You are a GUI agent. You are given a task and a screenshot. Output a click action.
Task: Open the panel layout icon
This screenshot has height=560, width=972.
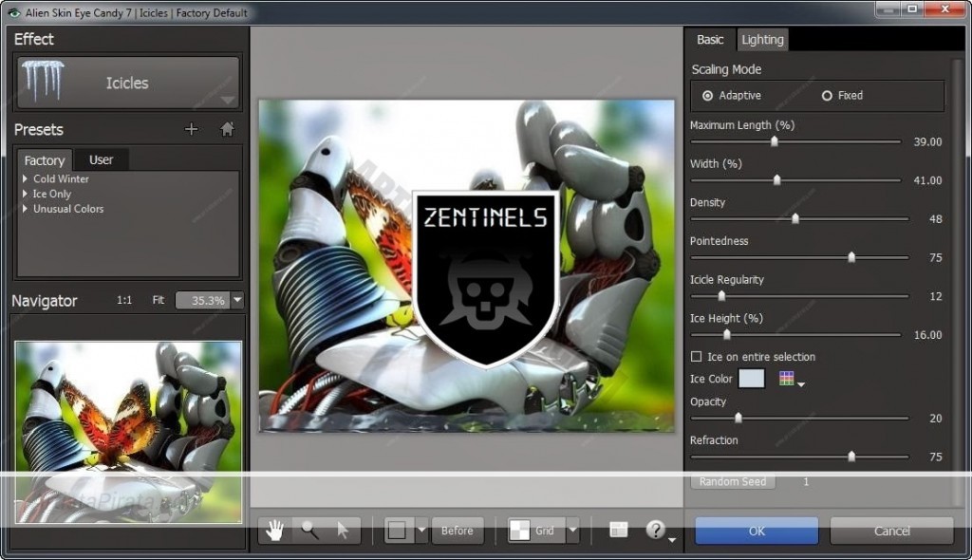pos(618,530)
